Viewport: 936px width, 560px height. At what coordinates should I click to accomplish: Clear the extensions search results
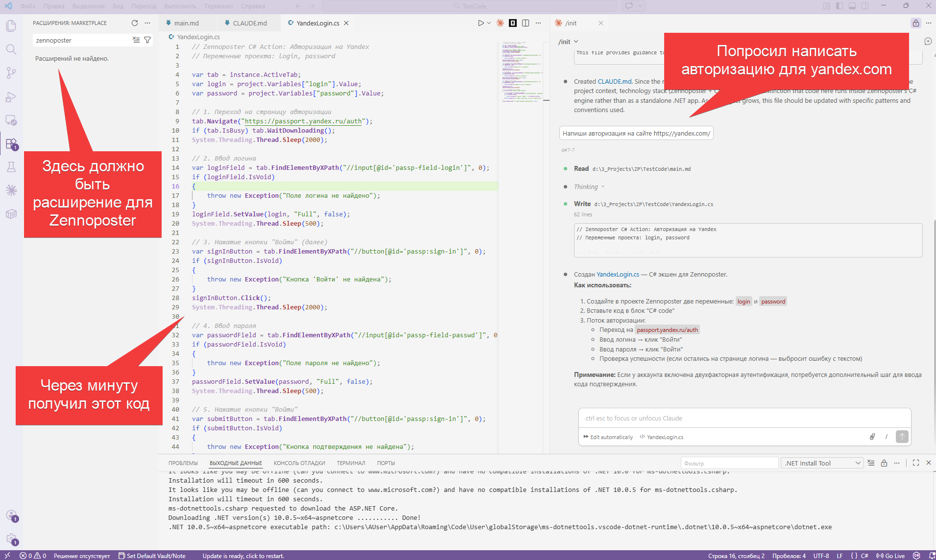[136, 40]
